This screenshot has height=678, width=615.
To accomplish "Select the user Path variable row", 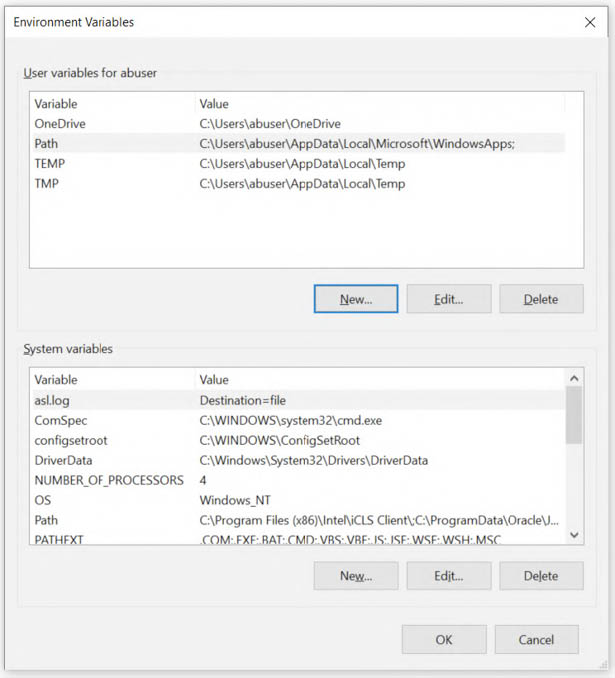I will 47,144.
